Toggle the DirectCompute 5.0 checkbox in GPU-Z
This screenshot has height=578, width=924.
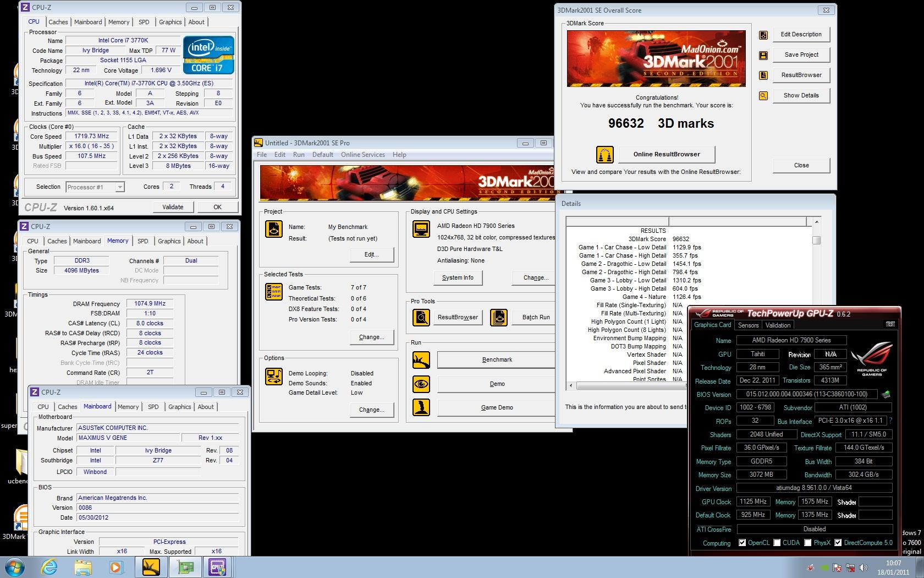838,543
